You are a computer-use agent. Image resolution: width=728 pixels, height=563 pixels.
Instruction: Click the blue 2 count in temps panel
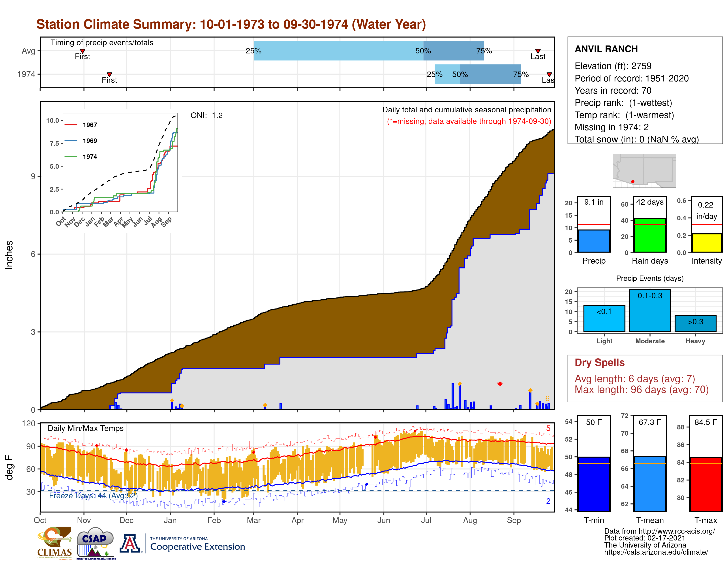coord(548,501)
